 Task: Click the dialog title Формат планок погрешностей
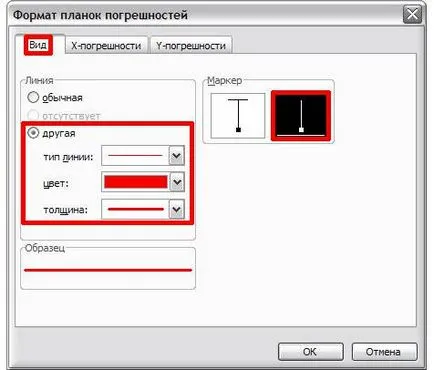point(100,15)
